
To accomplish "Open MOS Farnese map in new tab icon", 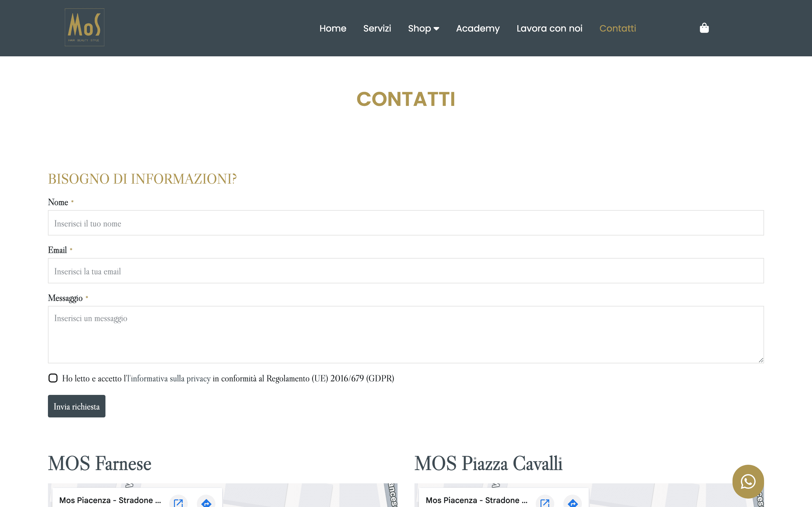I will (x=179, y=503).
